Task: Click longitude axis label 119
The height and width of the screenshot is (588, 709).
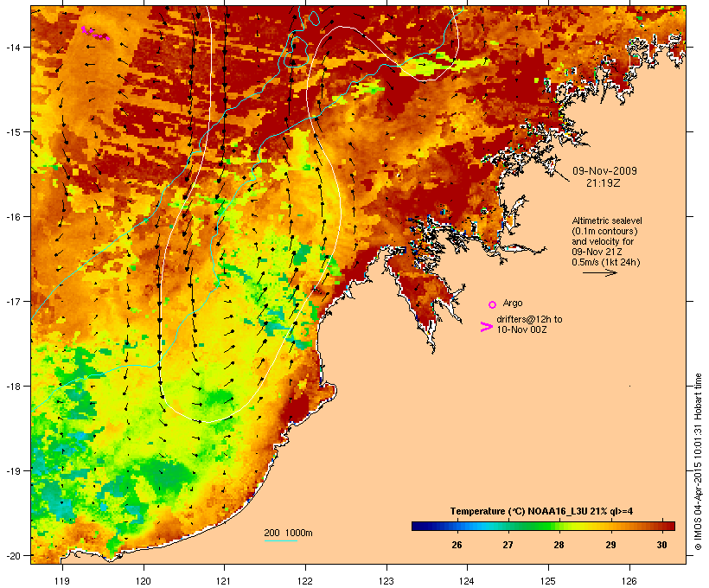Action: click(x=62, y=581)
